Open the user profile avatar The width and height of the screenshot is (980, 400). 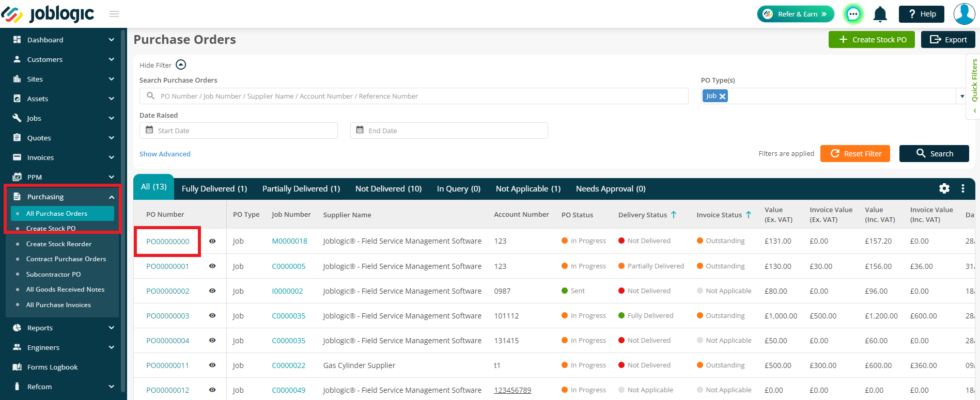point(964,14)
